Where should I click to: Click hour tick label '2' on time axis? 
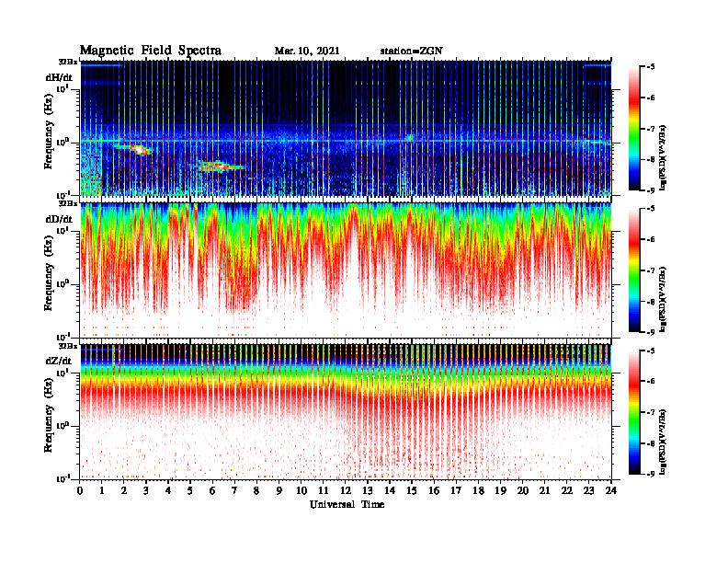click(x=124, y=490)
